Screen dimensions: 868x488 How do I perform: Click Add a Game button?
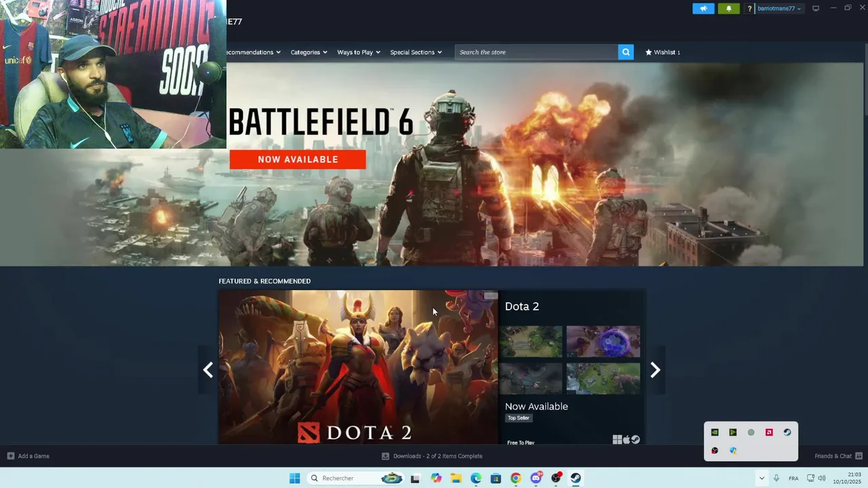point(28,456)
